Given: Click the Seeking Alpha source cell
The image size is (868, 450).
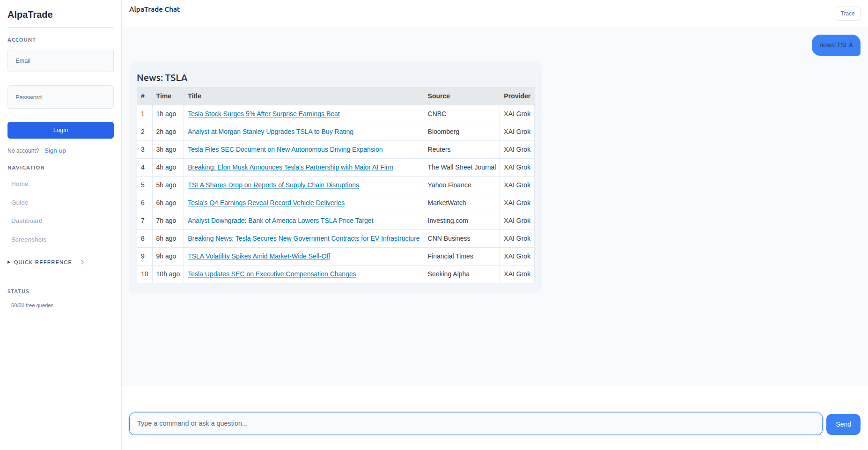Looking at the screenshot, I should (462, 274).
